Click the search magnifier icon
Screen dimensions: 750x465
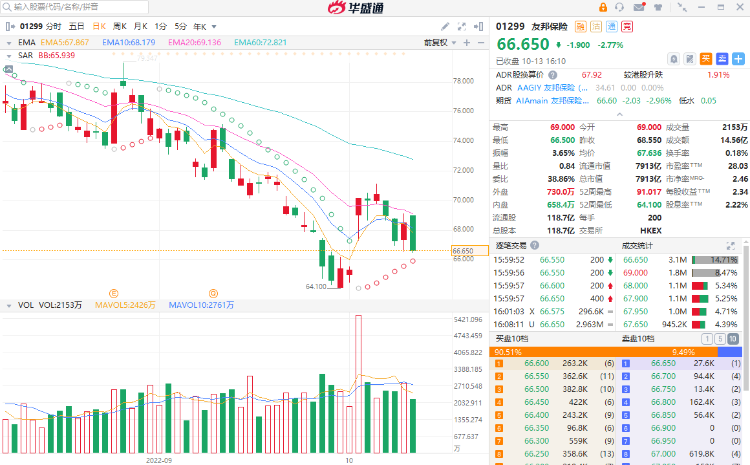tap(7, 7)
